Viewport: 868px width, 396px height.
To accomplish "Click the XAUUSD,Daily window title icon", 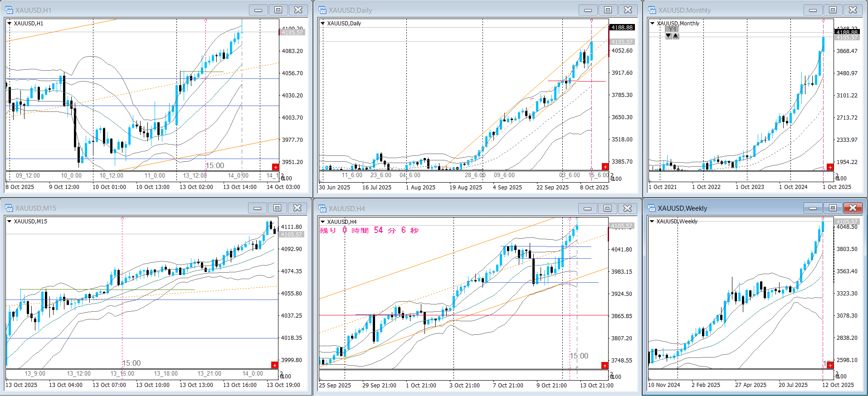I will tap(322, 10).
